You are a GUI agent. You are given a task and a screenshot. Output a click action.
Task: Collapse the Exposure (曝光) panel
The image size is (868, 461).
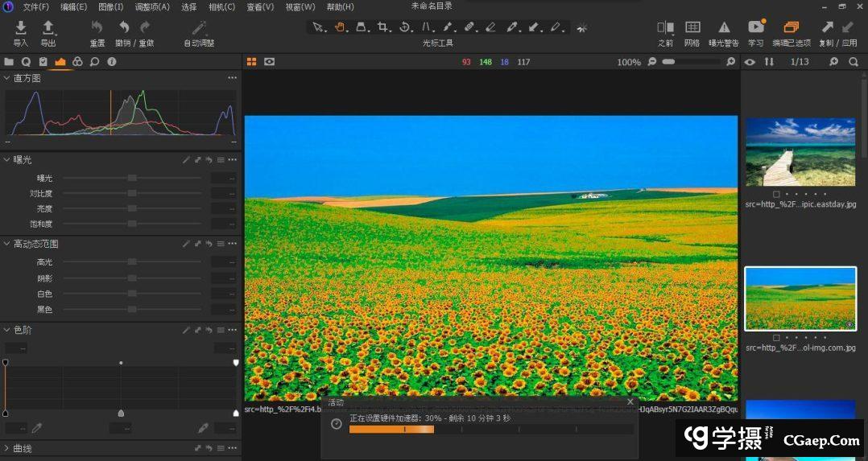point(7,160)
